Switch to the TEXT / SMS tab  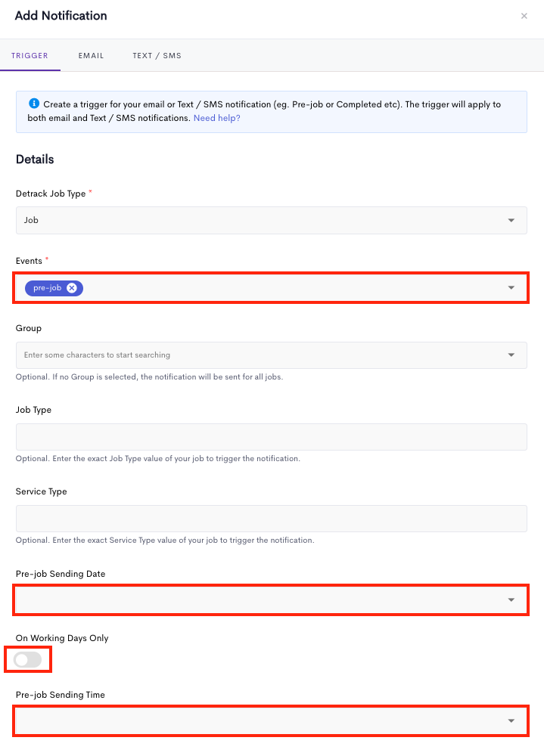[157, 55]
